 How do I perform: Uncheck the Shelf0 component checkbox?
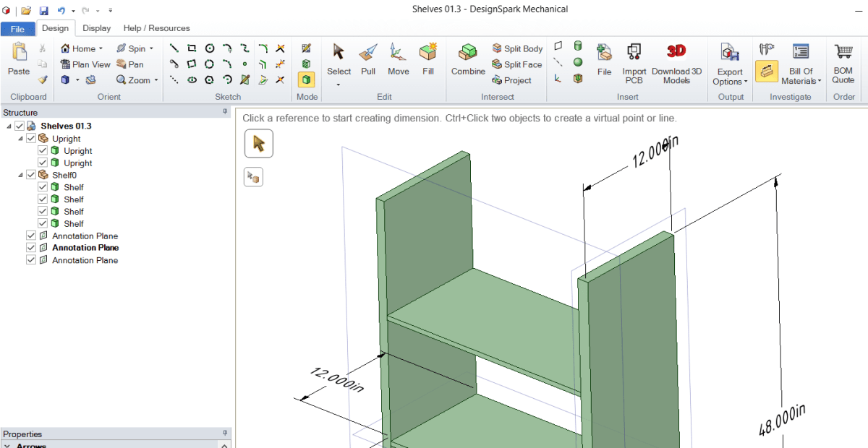pos(30,175)
